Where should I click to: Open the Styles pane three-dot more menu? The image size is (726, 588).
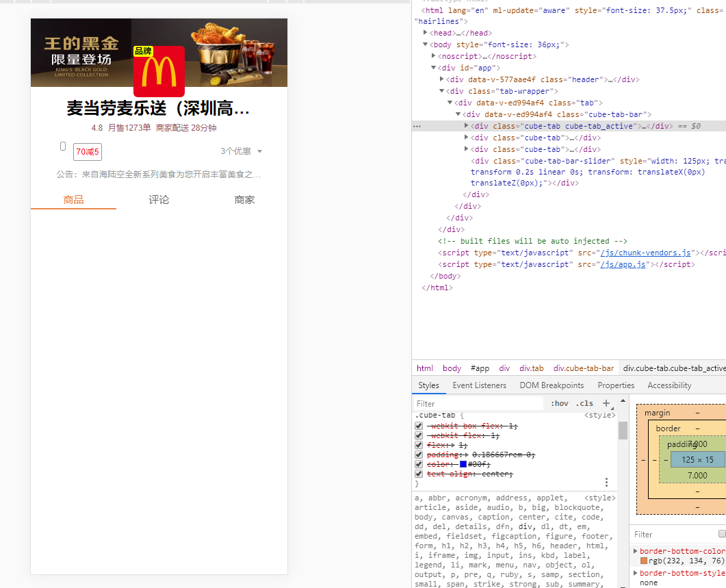[x=606, y=482]
